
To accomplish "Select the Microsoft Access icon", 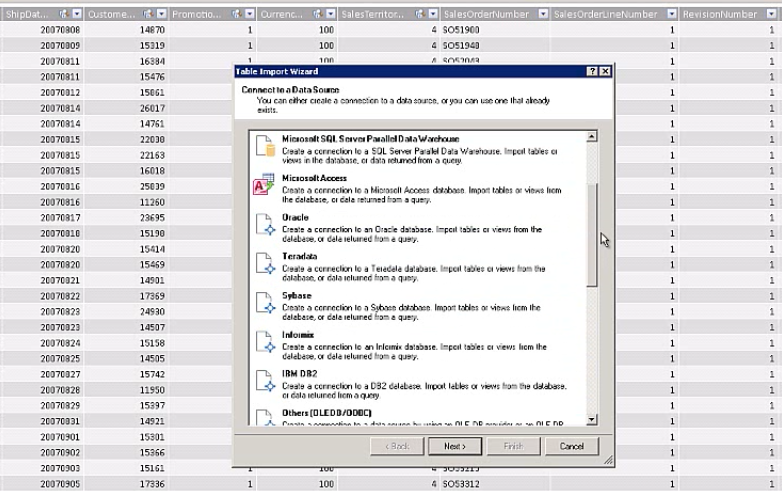I will (x=263, y=184).
